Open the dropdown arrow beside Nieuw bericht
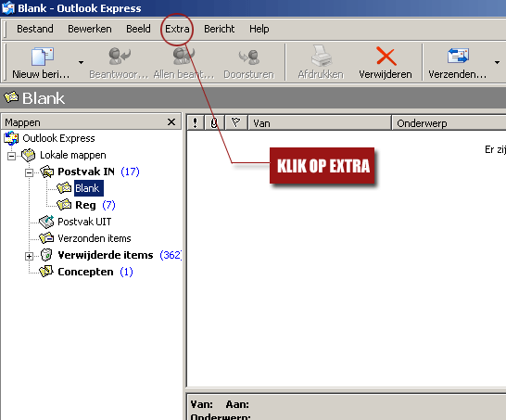This screenshot has width=506, height=420. pyautogui.click(x=81, y=62)
